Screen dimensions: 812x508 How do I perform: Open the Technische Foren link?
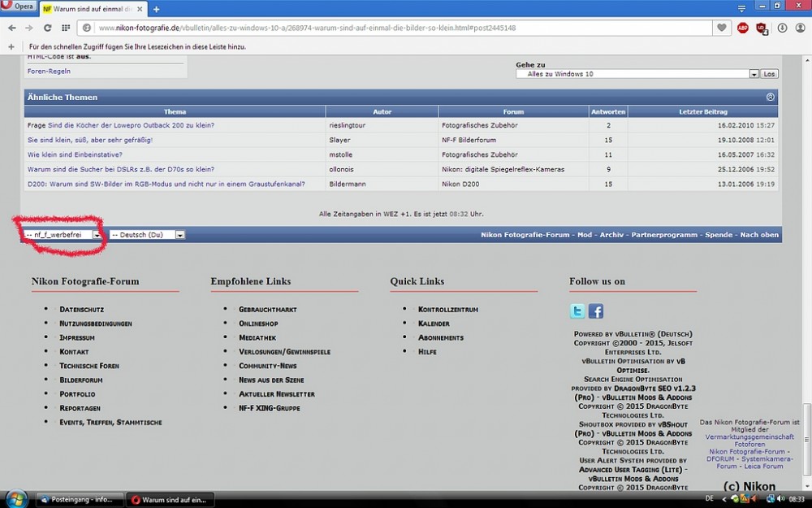click(89, 366)
